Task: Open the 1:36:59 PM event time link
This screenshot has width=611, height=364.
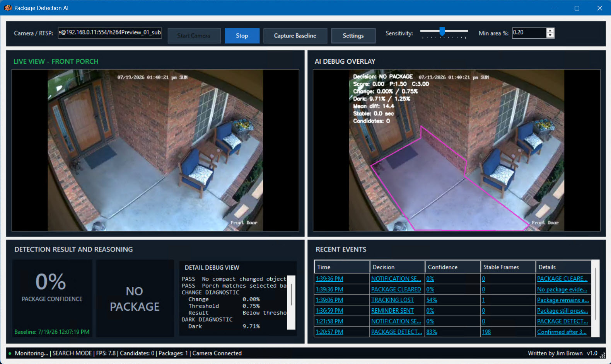Action: [329, 311]
